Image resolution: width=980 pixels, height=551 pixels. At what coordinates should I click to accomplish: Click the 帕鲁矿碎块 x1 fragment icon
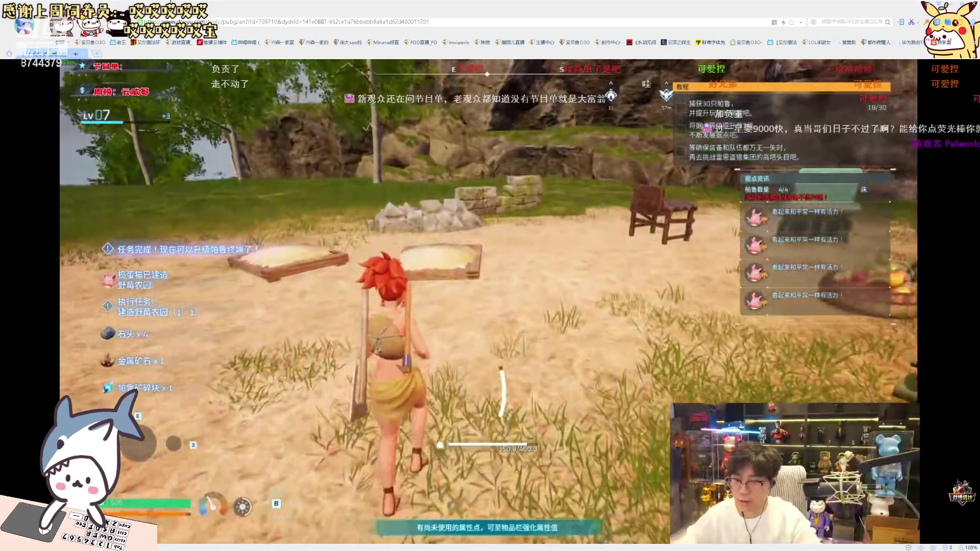(108, 388)
